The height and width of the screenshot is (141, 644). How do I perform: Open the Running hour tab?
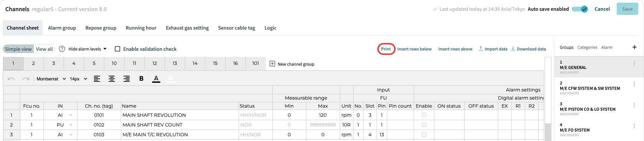[x=141, y=28]
